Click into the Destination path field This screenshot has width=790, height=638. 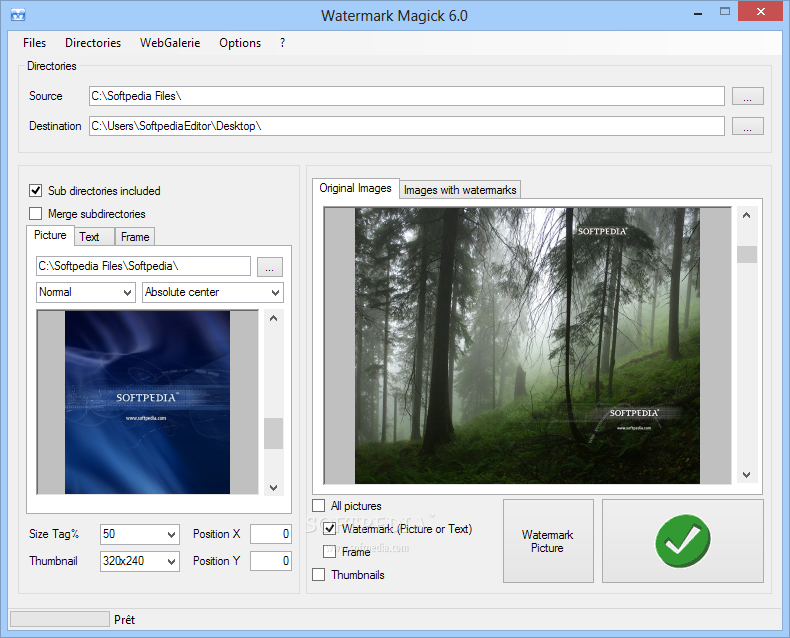pyautogui.click(x=407, y=126)
